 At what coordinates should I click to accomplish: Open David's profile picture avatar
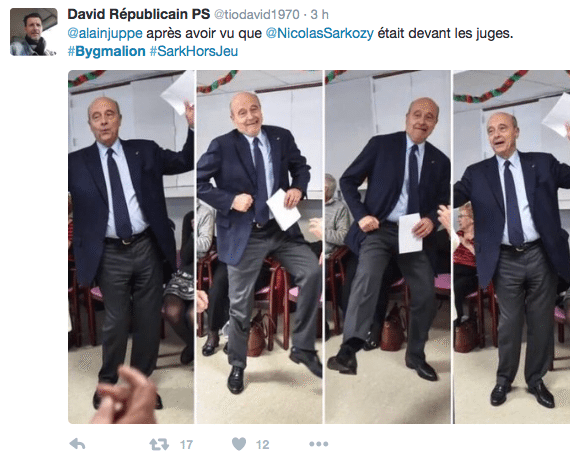point(33,32)
